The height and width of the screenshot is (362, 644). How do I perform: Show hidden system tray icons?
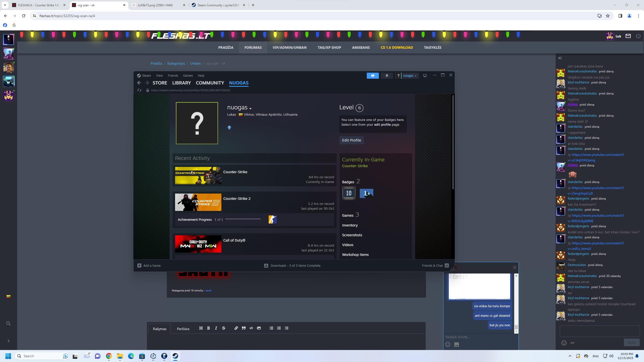pos(570,356)
